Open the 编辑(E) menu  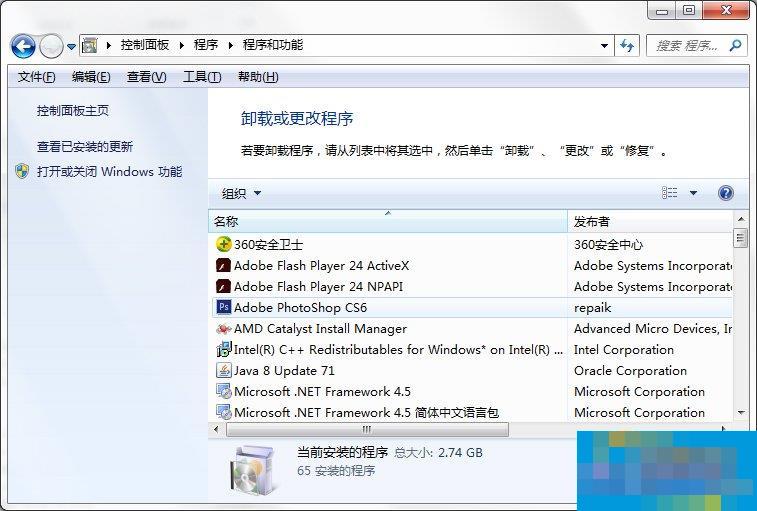[91, 77]
